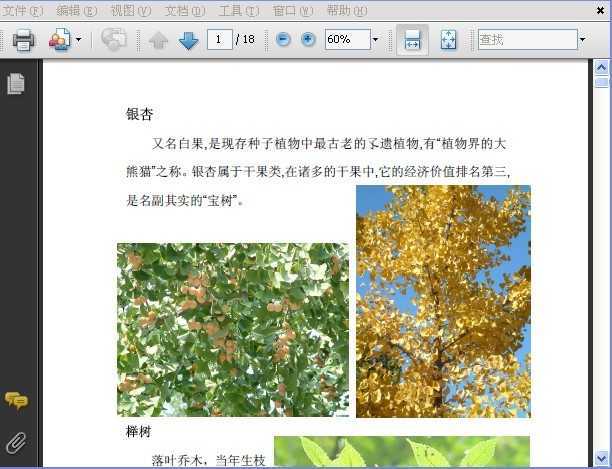Click the page number field showing 1
This screenshot has height=469, width=612.
coord(219,39)
